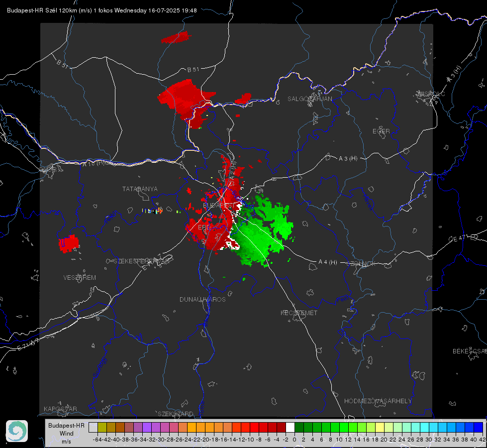487x448 pixels.
Task: Click the swirl logo icon at bottom left
Action: point(17,431)
